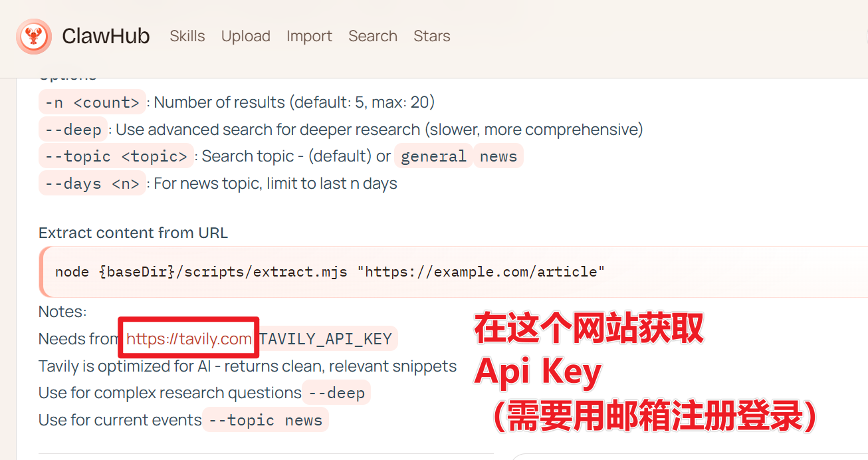Click the standalone "news" topic code tag
The image size is (868, 460).
(x=498, y=156)
